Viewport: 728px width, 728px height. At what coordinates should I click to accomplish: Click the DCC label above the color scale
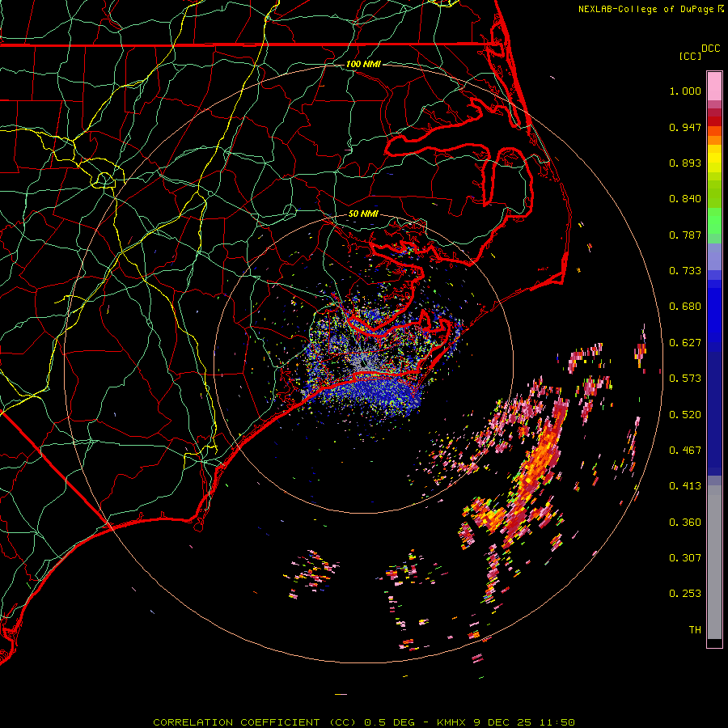[711, 49]
